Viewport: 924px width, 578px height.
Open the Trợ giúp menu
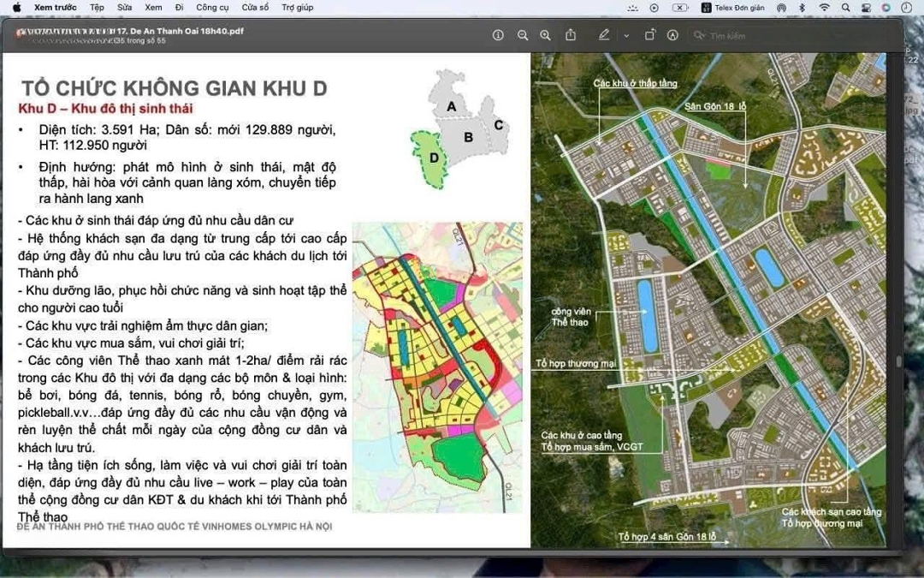[x=297, y=7]
